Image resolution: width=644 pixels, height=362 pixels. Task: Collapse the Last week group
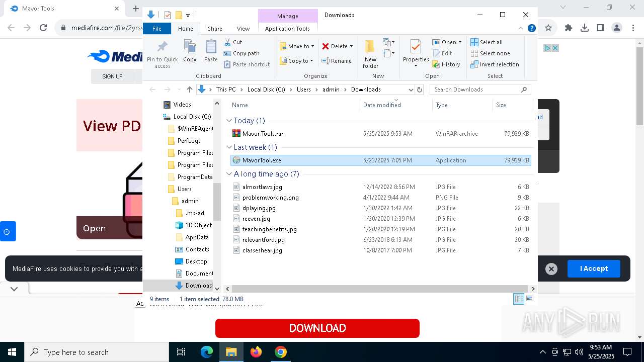(229, 147)
